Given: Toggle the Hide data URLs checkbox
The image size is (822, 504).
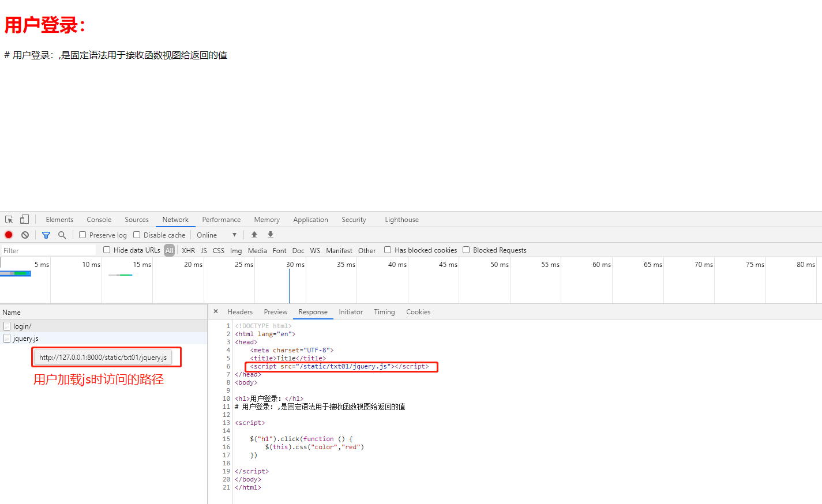Looking at the screenshot, I should [x=107, y=250].
